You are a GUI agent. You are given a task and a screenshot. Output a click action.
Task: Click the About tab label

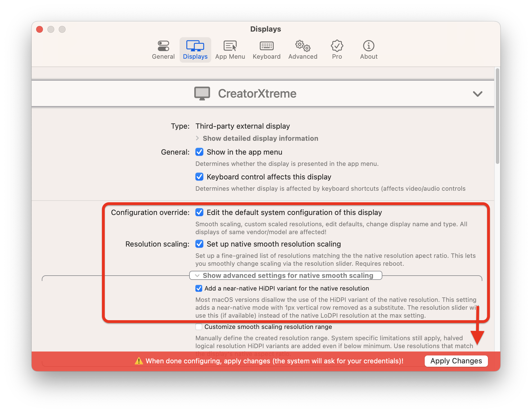pos(369,56)
